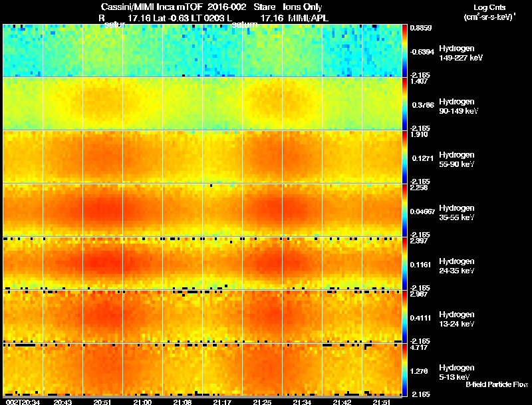The width and height of the screenshot is (532, 405).
Task: Click the 21:25 frame in 24-35 keV row
Action: pos(263,263)
